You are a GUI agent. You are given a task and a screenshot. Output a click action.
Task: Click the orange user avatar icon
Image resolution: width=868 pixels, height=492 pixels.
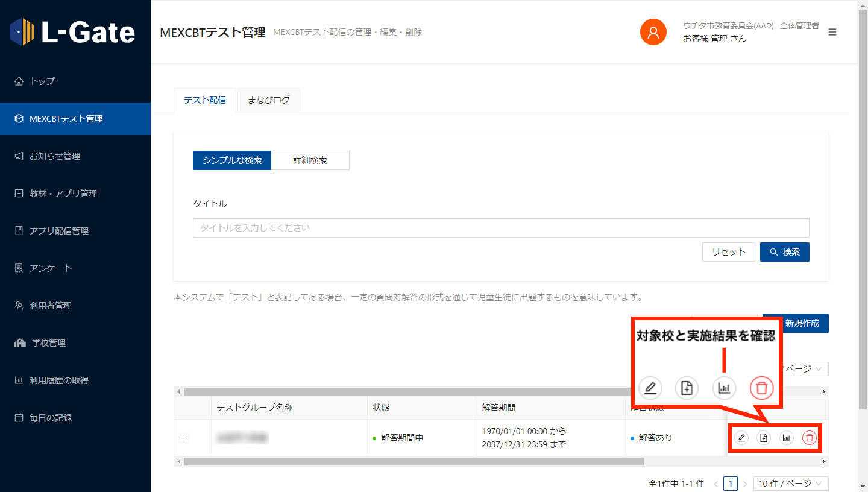pyautogui.click(x=653, y=32)
